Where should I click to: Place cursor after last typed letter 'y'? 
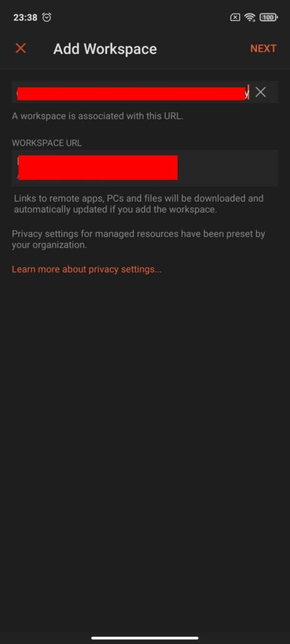tap(249, 93)
